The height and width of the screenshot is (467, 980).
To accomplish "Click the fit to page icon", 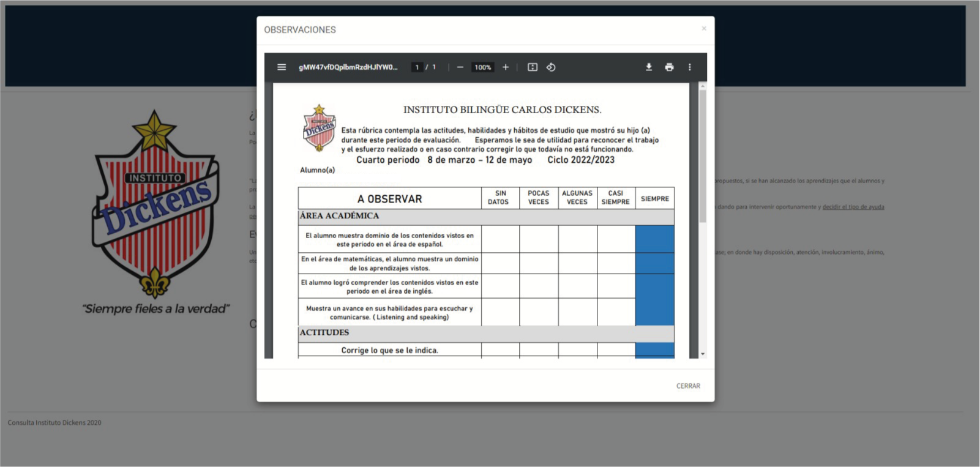I will [x=533, y=67].
